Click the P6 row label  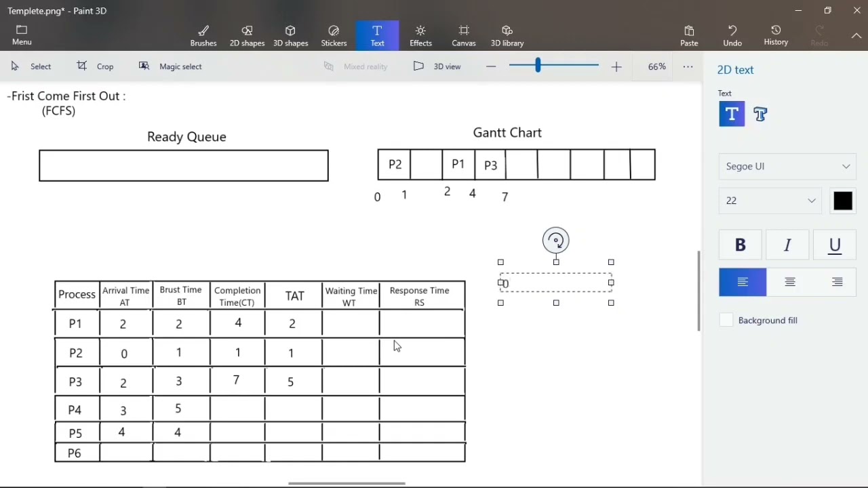tap(75, 453)
